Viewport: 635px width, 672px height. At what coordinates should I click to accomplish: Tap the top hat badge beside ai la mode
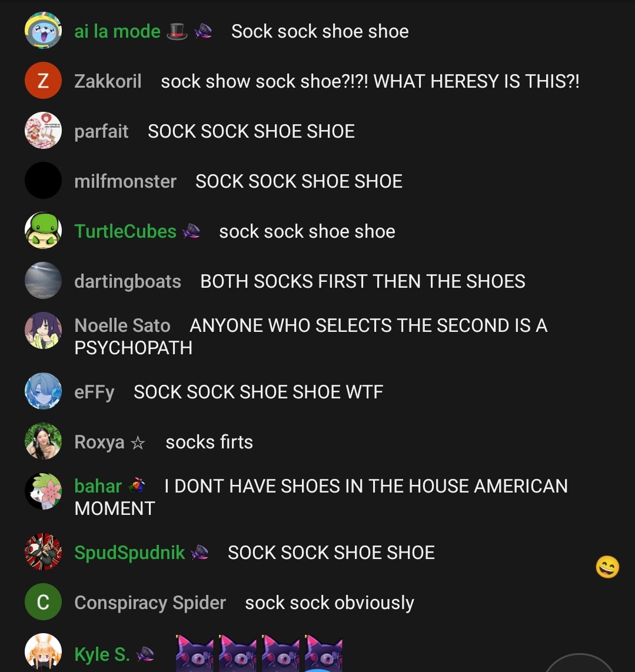coord(177,31)
